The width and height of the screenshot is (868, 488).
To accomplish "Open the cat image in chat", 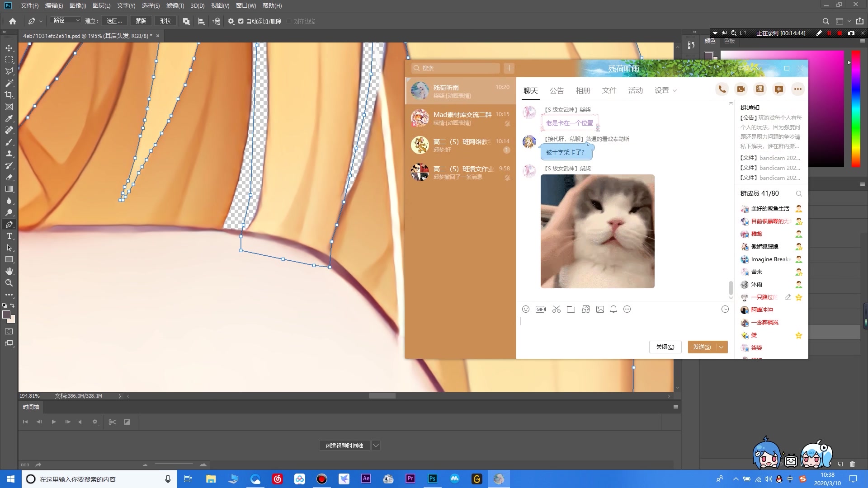I will 597,231.
